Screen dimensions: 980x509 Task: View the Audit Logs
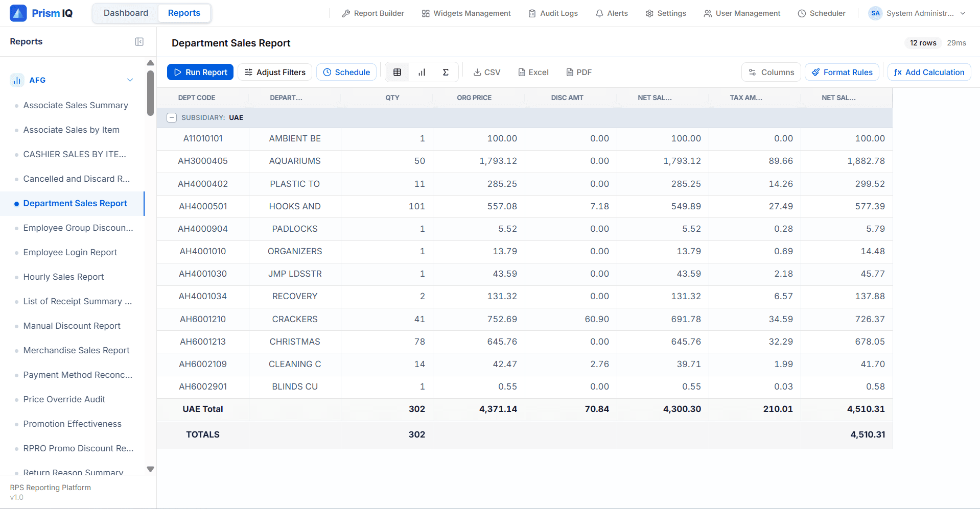(x=553, y=13)
